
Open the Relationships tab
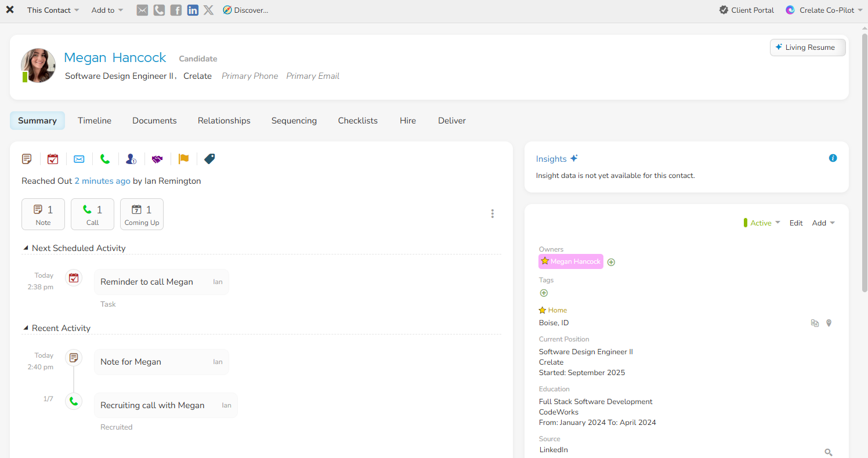(224, 120)
